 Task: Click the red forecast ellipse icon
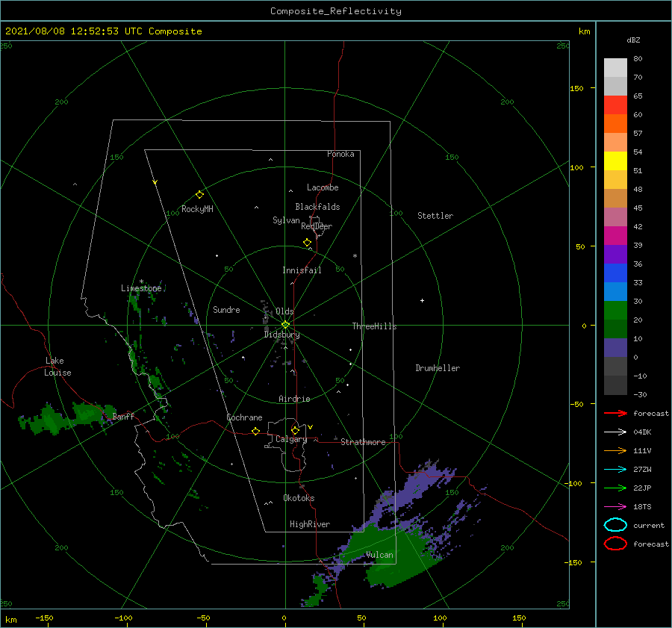pos(615,544)
